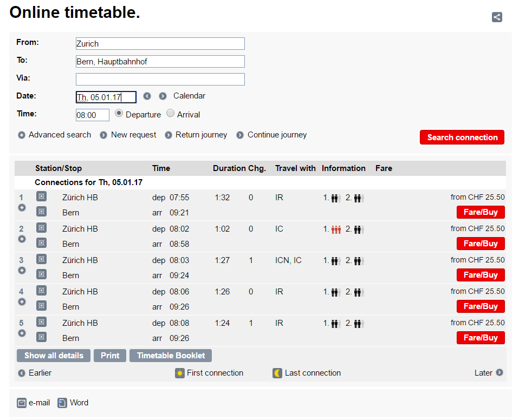The image size is (519, 420).
Task: Click 2nd class occupancy icon in connection 5
Action: (x=359, y=324)
